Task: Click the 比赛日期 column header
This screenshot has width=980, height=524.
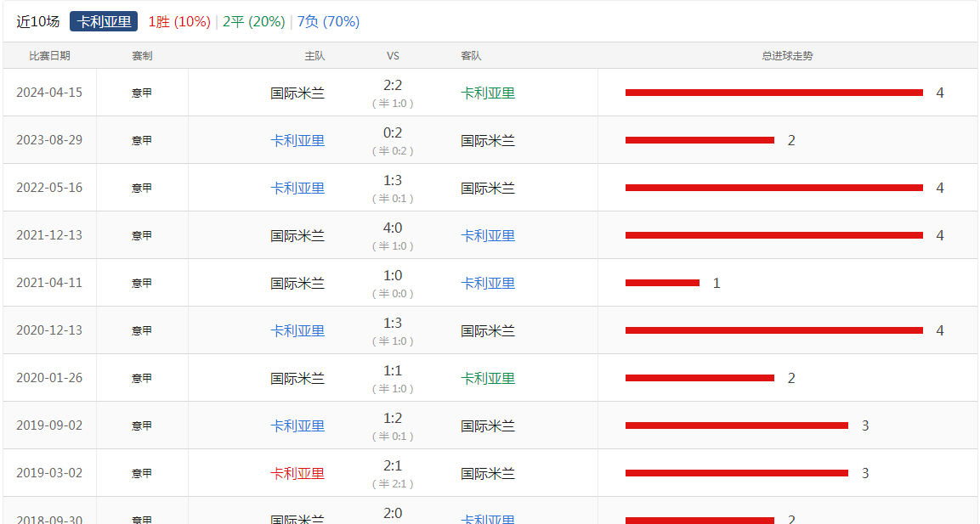Action: 49,56
